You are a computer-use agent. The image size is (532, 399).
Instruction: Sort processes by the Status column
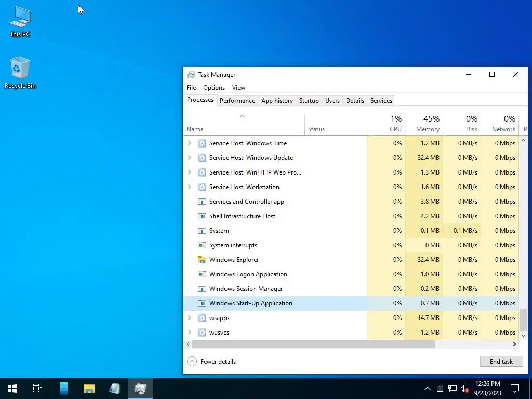(x=336, y=125)
